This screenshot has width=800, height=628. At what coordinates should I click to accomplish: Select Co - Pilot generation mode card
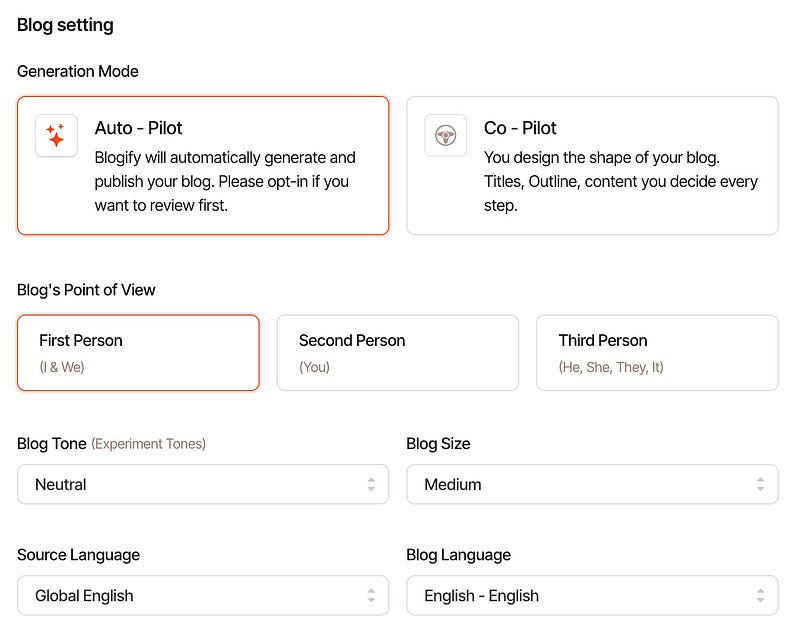tap(592, 166)
